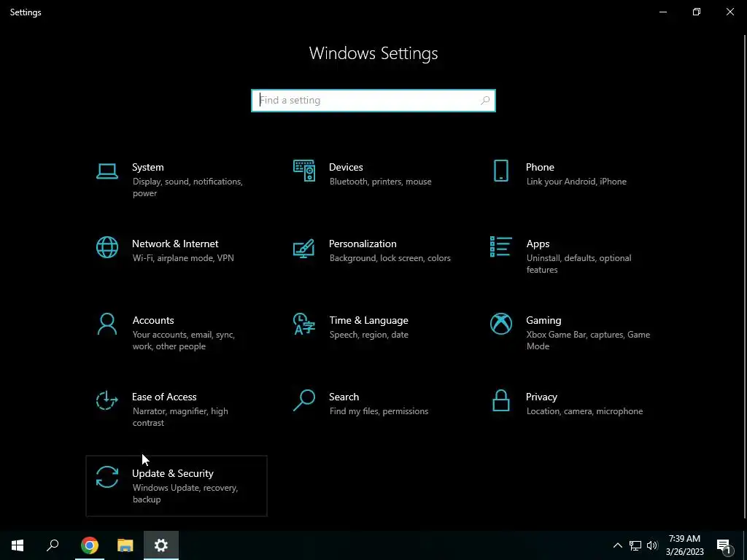Click the volume speaker tray icon
This screenshot has width=747, height=560.
pos(651,545)
